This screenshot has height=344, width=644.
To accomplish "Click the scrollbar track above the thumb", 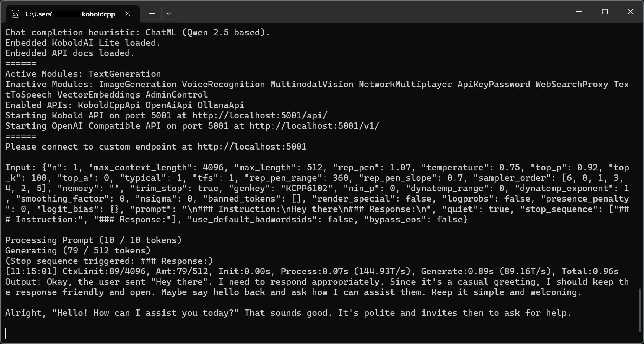I will (640, 156).
